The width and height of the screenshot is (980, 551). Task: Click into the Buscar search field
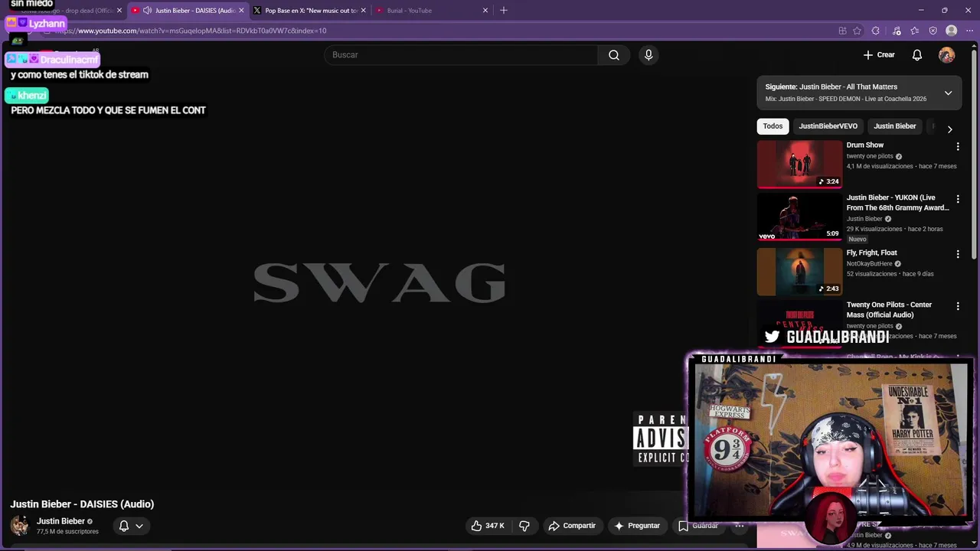[461, 55]
